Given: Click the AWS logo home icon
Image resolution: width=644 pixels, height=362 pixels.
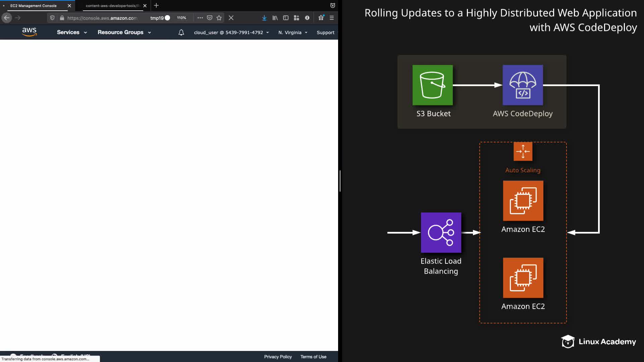Looking at the screenshot, I should 29,32.
